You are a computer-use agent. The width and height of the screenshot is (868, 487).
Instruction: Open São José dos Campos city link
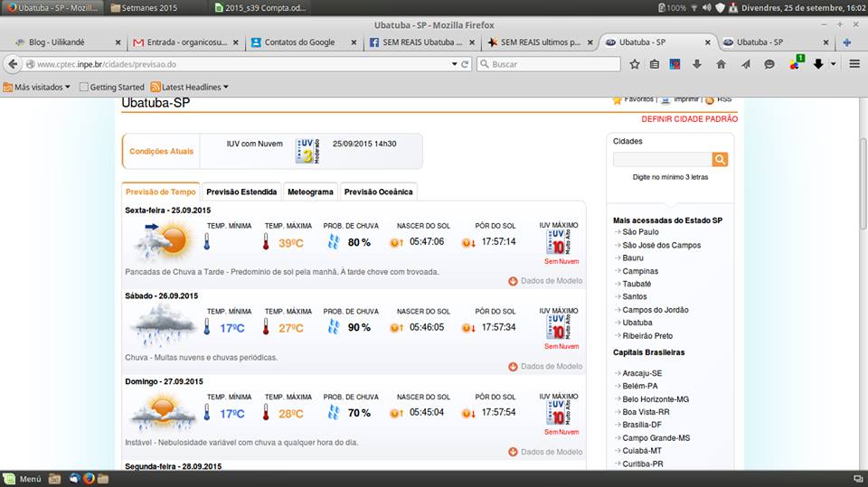click(x=661, y=245)
